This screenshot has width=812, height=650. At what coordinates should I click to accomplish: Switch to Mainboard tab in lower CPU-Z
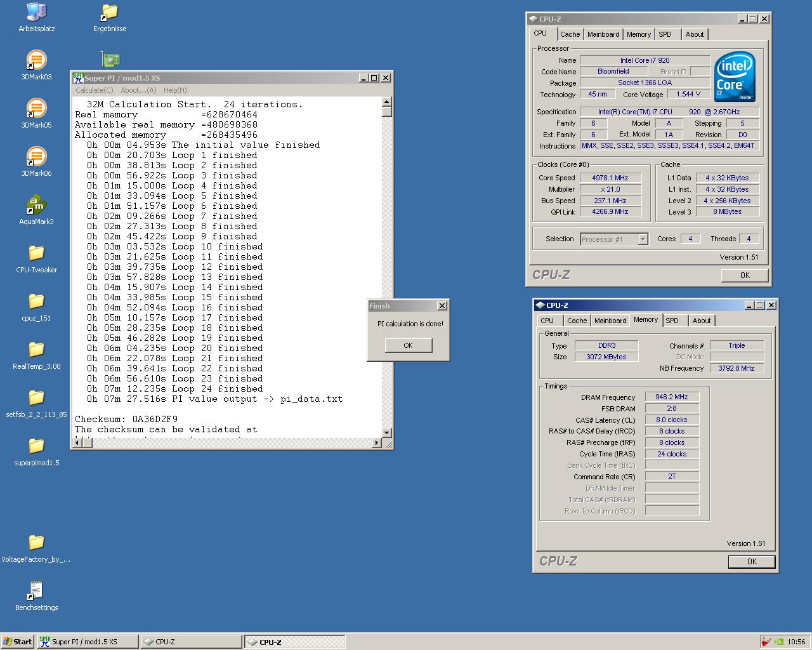tap(610, 321)
